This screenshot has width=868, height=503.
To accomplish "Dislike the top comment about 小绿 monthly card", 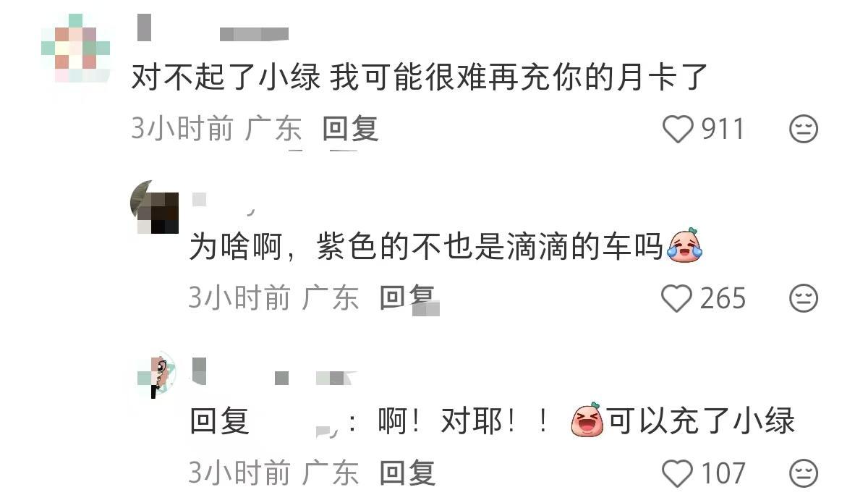I will click(803, 130).
